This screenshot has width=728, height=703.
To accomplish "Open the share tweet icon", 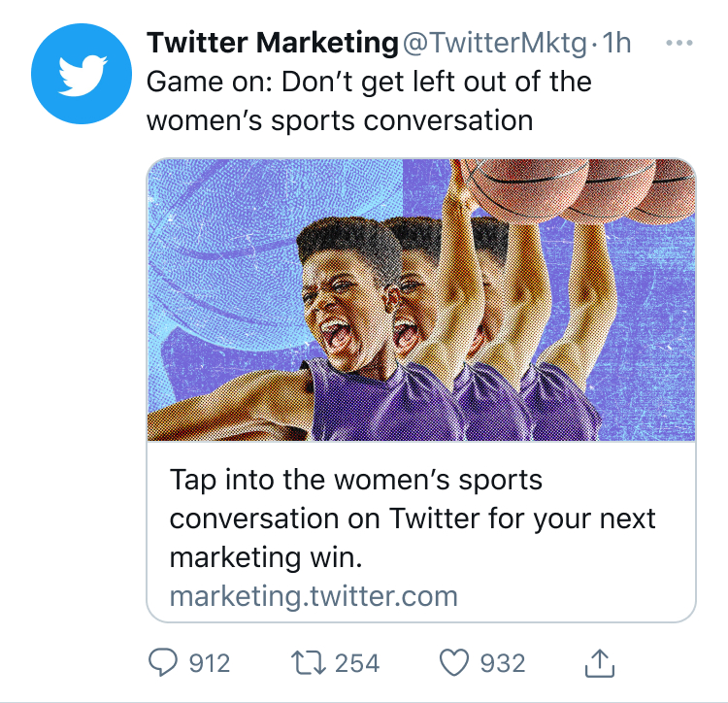I will click(x=601, y=663).
